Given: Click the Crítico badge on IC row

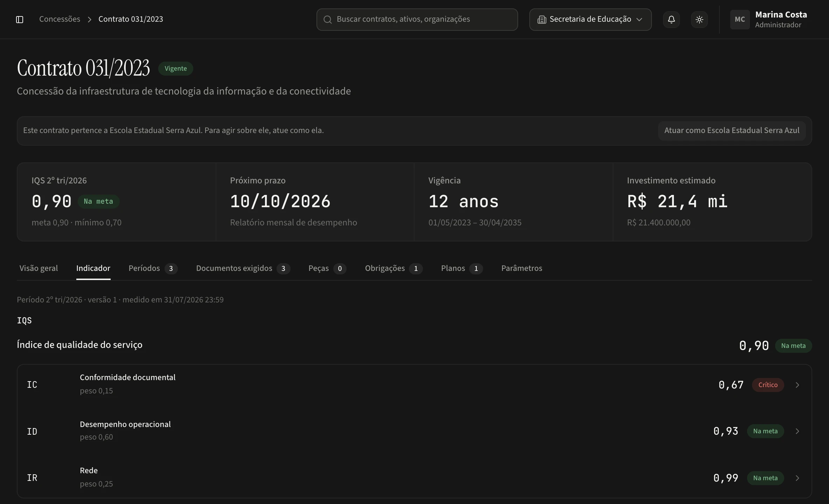Looking at the screenshot, I should (768, 385).
